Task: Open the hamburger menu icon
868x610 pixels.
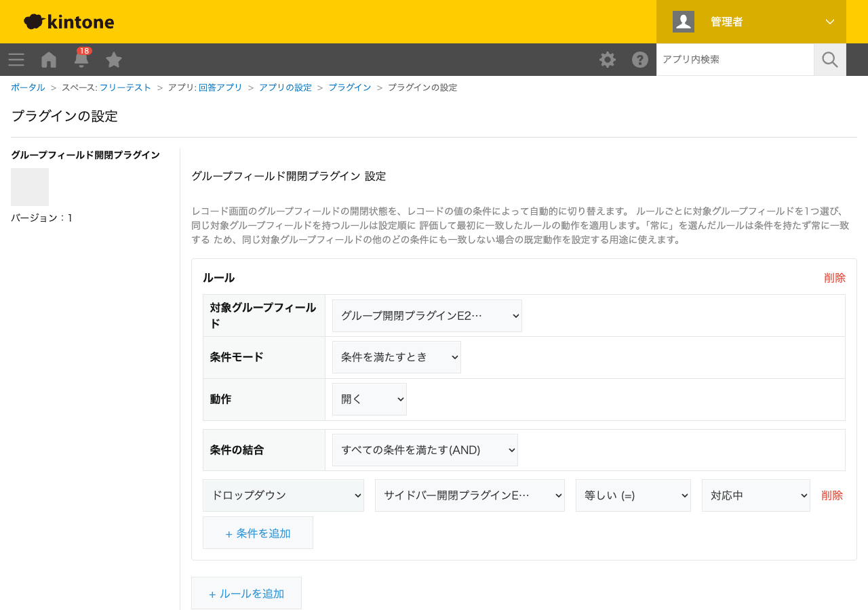Action: tap(16, 60)
